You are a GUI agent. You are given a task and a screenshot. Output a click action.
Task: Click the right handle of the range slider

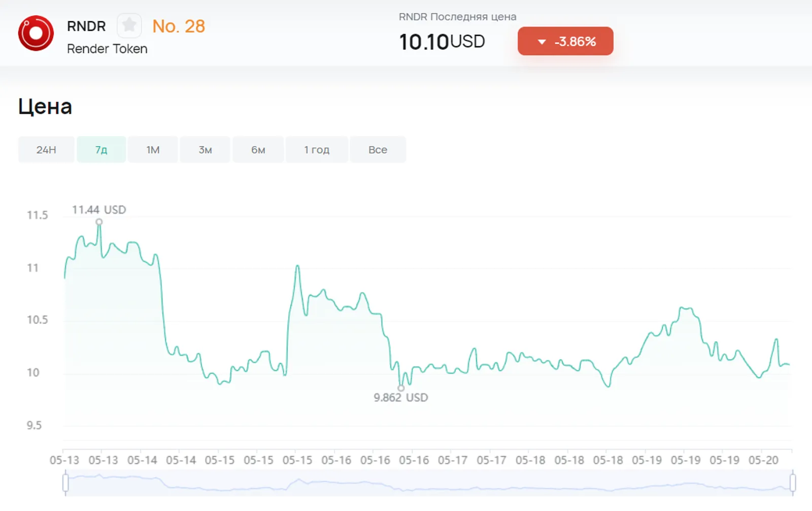pyautogui.click(x=793, y=483)
